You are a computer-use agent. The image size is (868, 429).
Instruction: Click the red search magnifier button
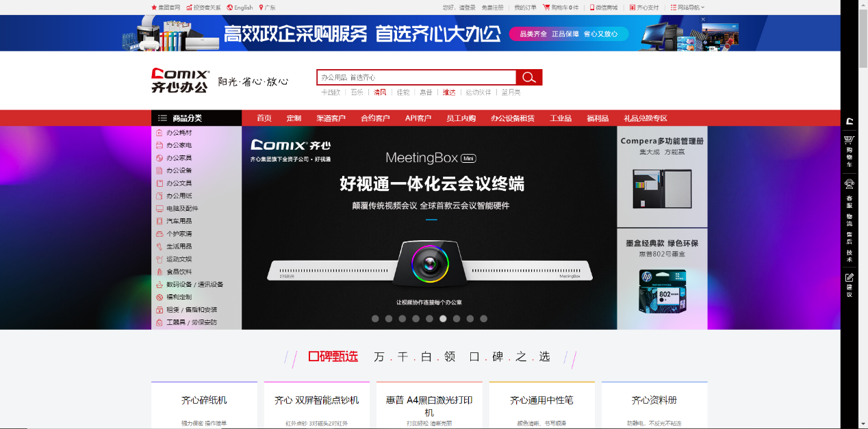point(529,77)
